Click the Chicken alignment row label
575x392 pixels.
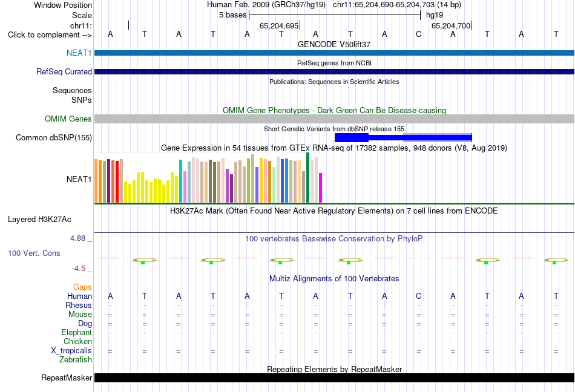77,341
